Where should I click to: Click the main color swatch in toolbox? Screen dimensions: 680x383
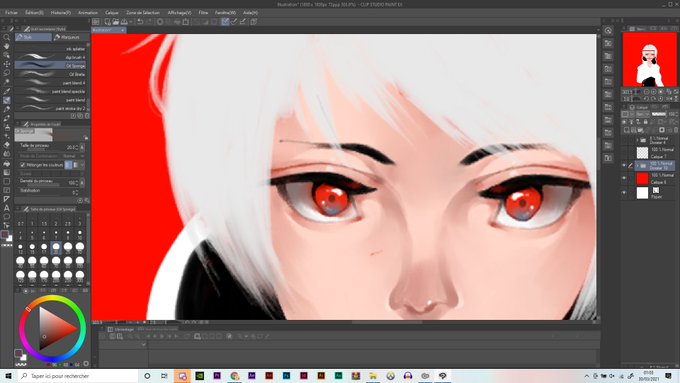pyautogui.click(x=4, y=235)
